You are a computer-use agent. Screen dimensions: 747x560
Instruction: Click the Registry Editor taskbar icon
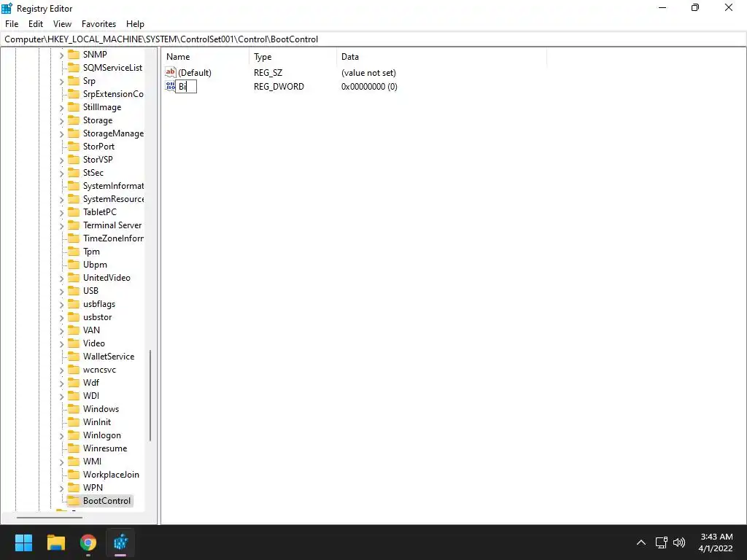tap(120, 542)
